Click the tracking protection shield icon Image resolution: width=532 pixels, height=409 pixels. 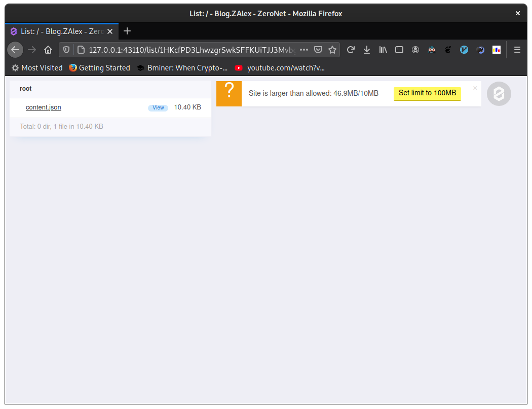point(66,50)
